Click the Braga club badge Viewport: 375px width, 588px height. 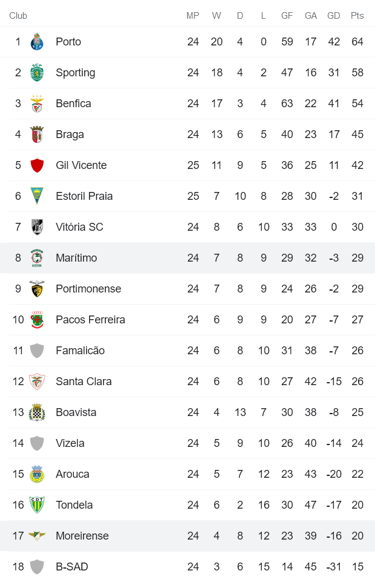coord(36,134)
